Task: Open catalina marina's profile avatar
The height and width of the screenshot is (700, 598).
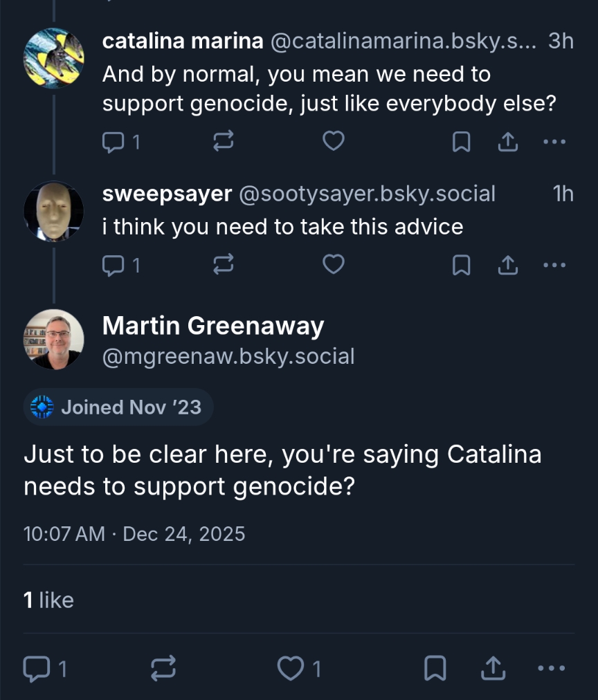Action: coord(53,58)
